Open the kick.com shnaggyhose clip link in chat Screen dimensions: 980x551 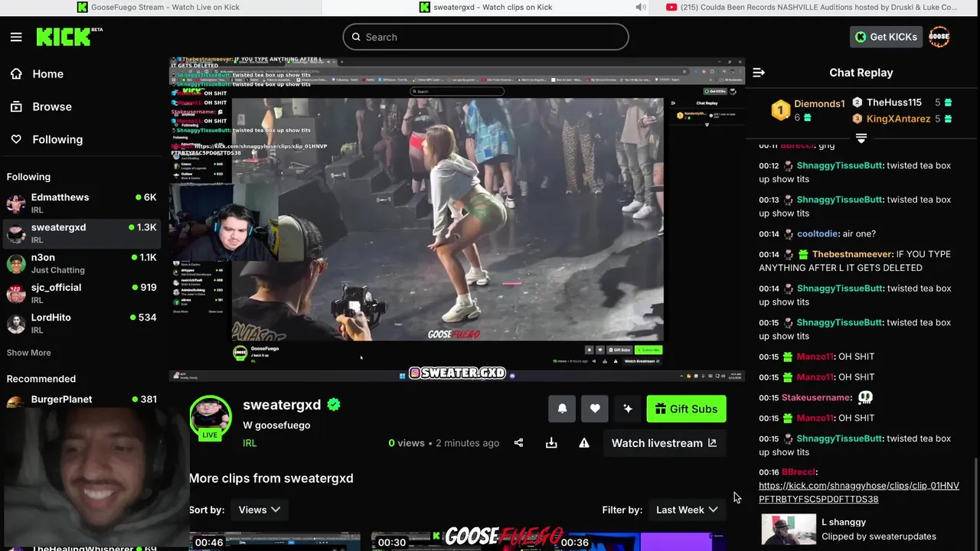click(859, 492)
